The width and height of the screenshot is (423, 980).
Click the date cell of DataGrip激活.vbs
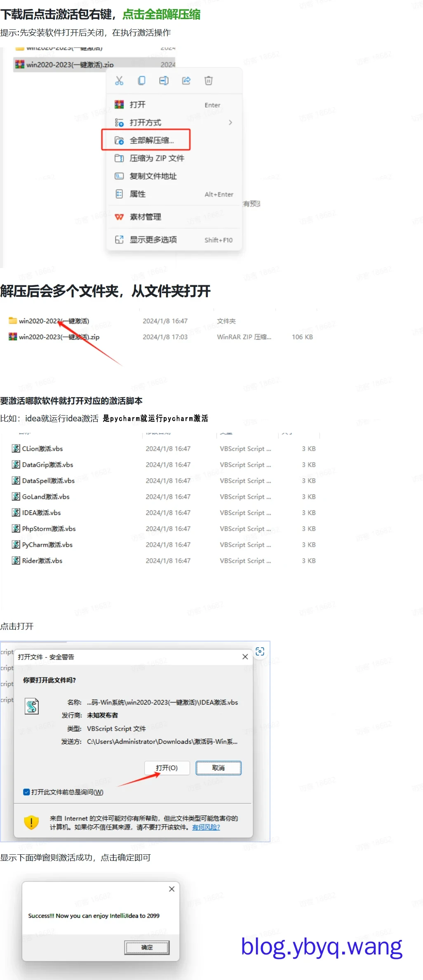(x=168, y=465)
